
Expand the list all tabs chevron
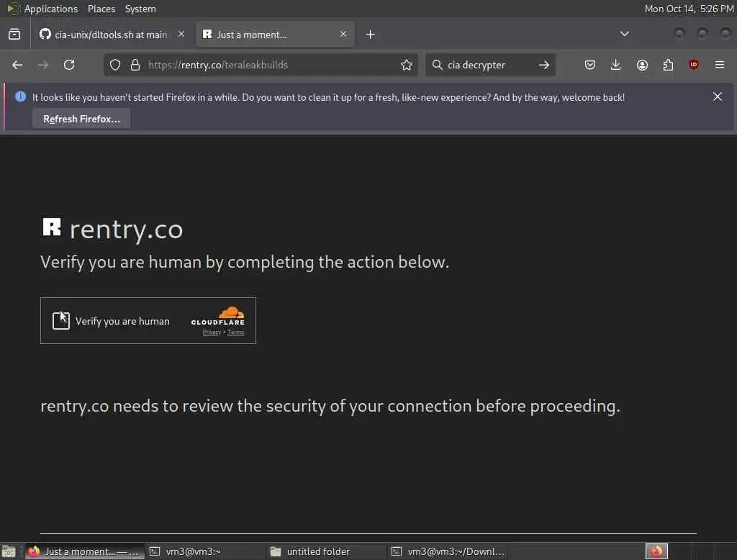tap(624, 34)
